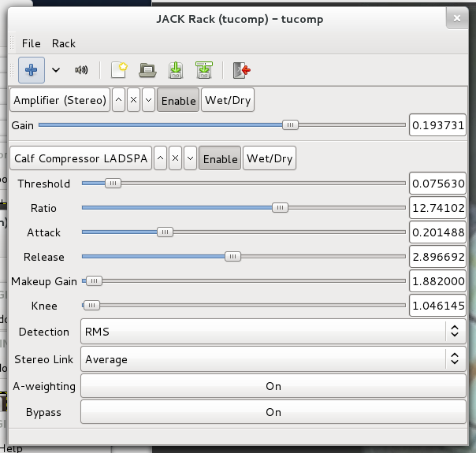Click the Threshold slider handle

tap(113, 184)
